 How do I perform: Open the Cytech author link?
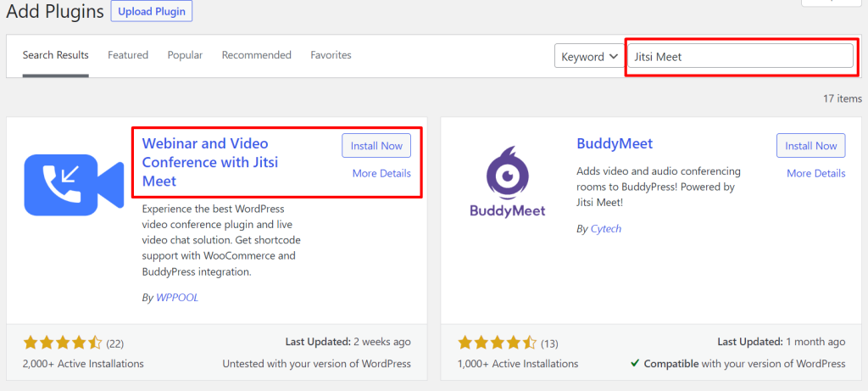[605, 229]
